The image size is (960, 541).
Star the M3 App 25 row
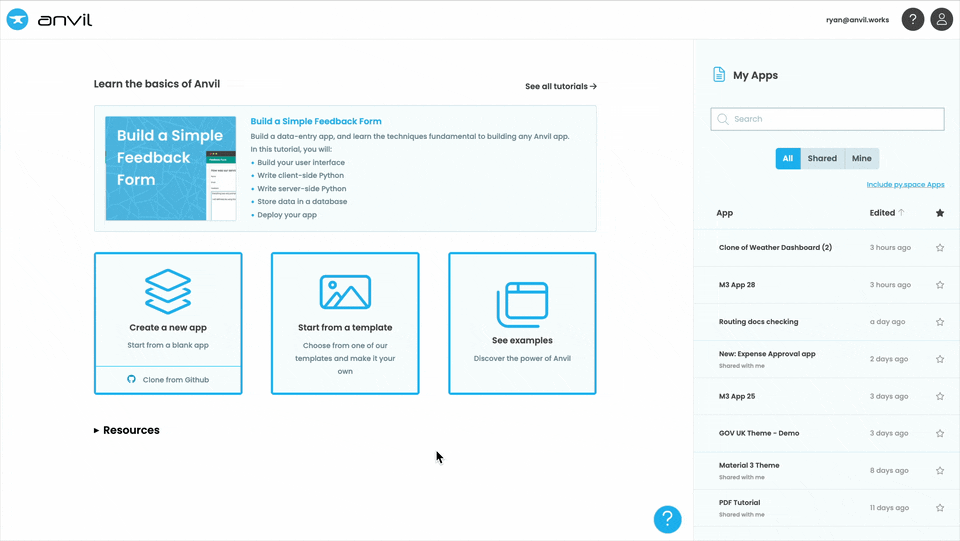[x=940, y=397]
